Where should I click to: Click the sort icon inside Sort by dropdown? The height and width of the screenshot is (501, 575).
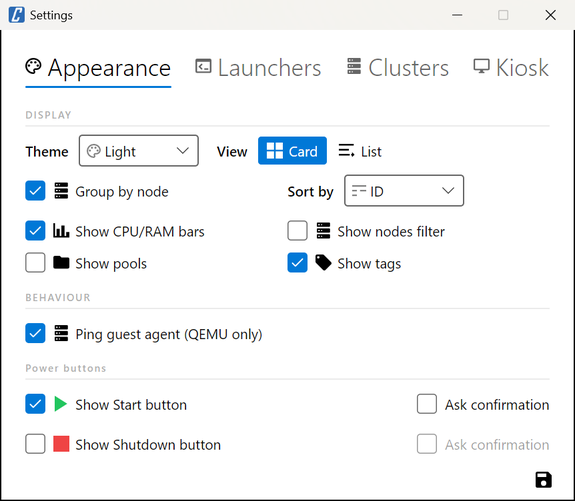[x=359, y=191]
